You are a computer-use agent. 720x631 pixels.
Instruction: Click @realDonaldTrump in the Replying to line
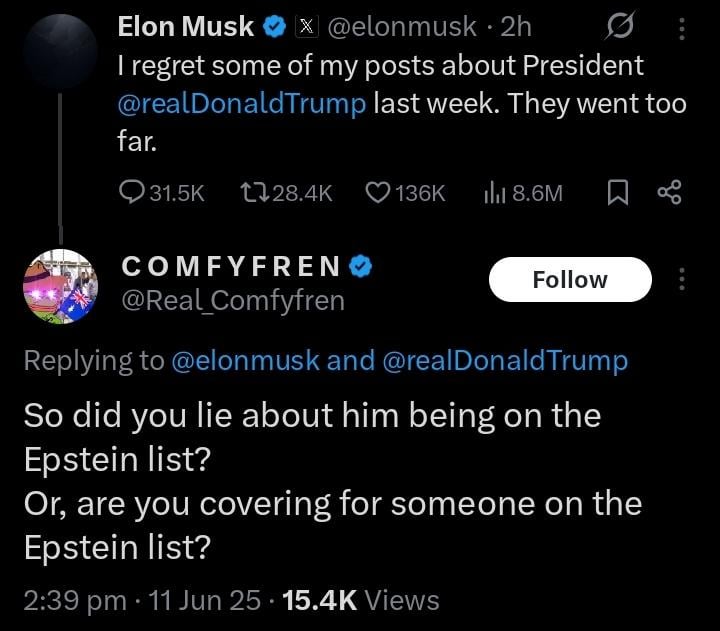click(505, 361)
